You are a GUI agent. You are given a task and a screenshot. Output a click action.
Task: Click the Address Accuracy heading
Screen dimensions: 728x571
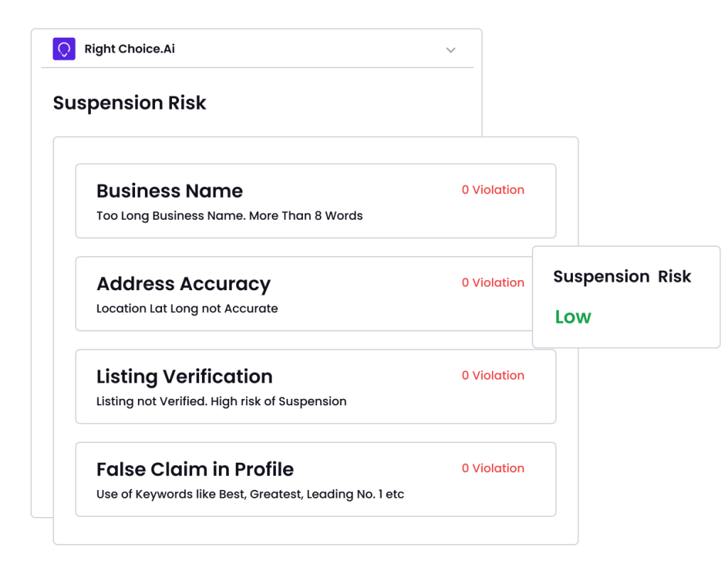[183, 284]
